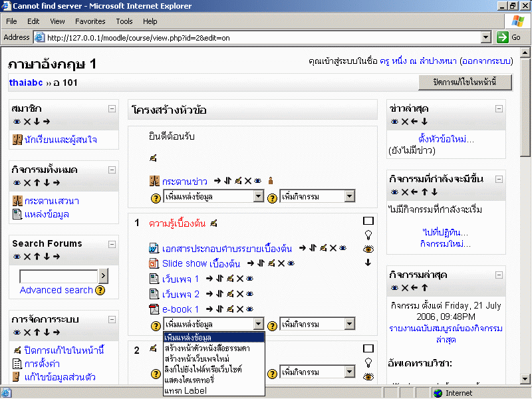Mark topic 1 as current with lightbulb
Viewport: 532px width, 399px height.
pos(368,235)
